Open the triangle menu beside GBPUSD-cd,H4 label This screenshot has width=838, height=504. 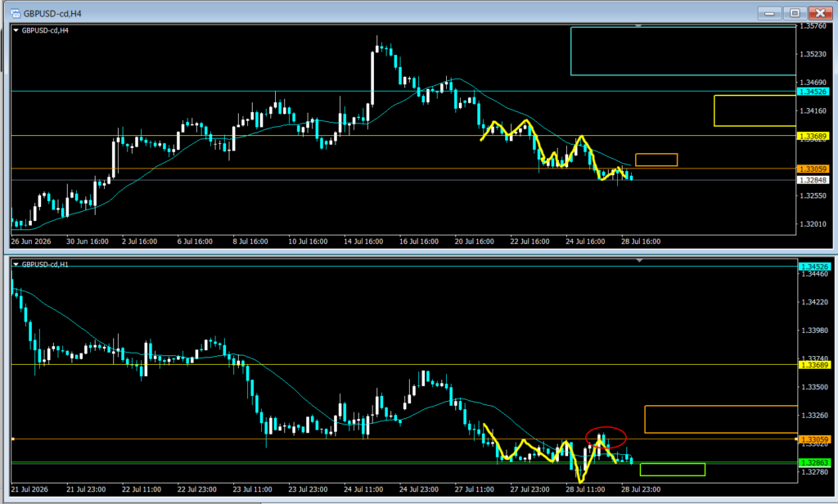point(16,30)
